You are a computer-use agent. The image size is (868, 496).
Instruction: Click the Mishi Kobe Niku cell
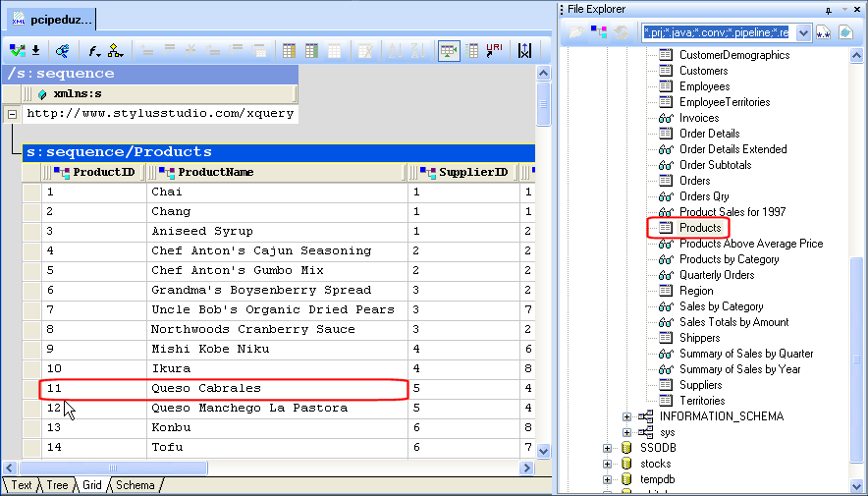tap(277, 350)
